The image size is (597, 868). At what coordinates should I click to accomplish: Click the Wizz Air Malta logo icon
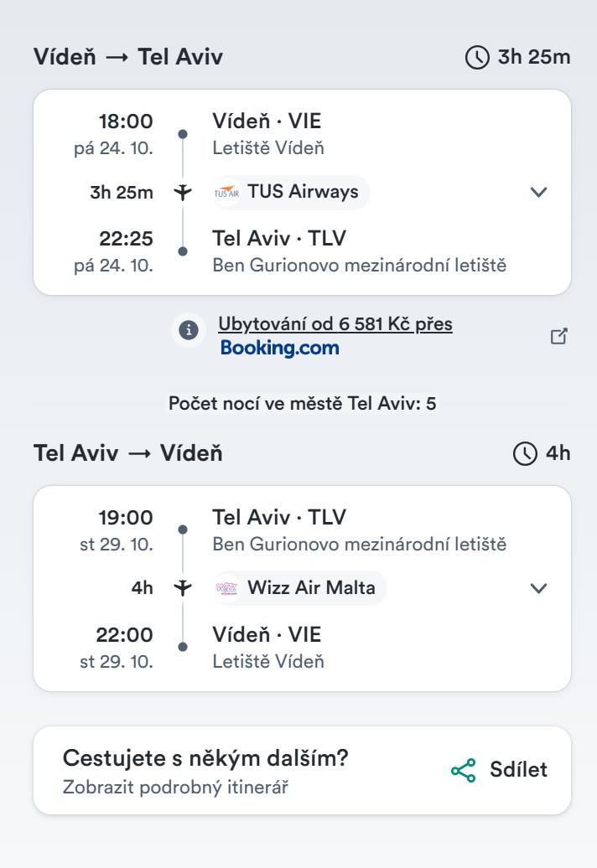tap(227, 588)
